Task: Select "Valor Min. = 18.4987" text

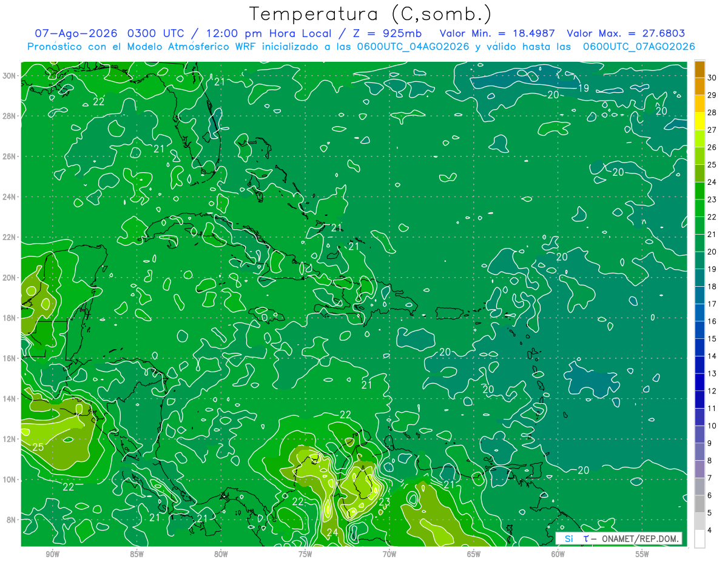Action: [498, 33]
